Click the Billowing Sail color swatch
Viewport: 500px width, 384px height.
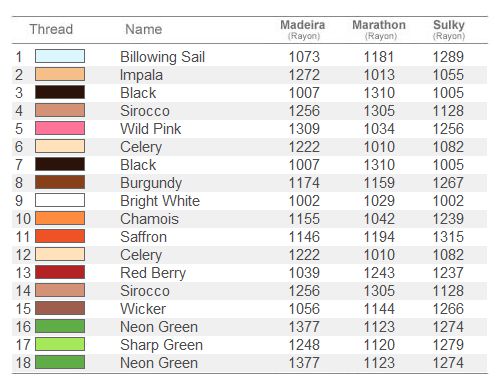point(60,56)
